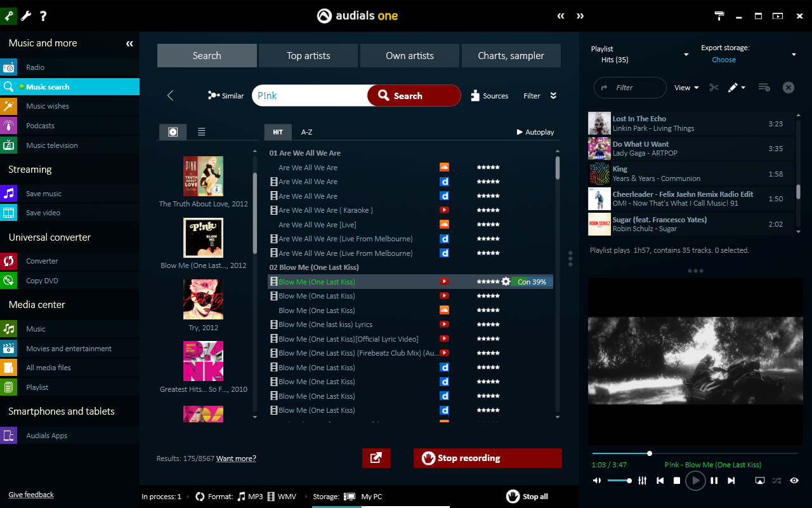Click the open-external red arrow button

pos(376,458)
